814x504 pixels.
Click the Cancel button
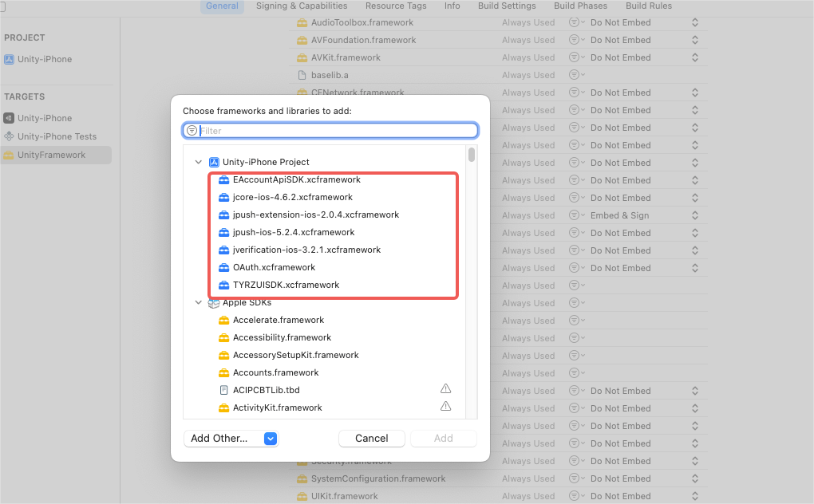click(372, 439)
